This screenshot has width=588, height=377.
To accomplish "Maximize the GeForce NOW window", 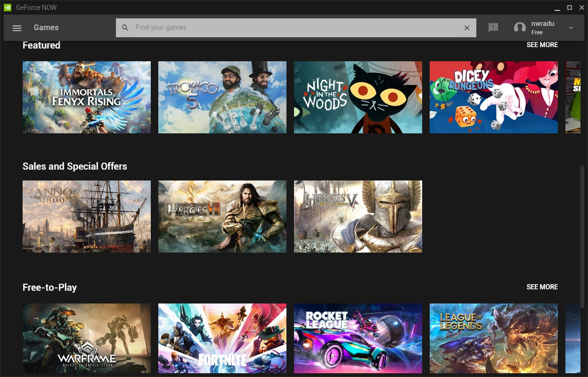I will 569,8.
